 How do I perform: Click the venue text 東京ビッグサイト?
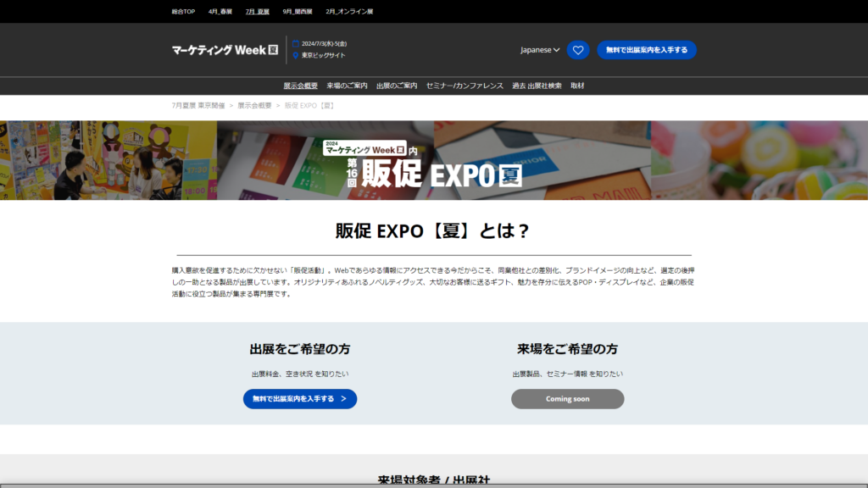coord(323,55)
